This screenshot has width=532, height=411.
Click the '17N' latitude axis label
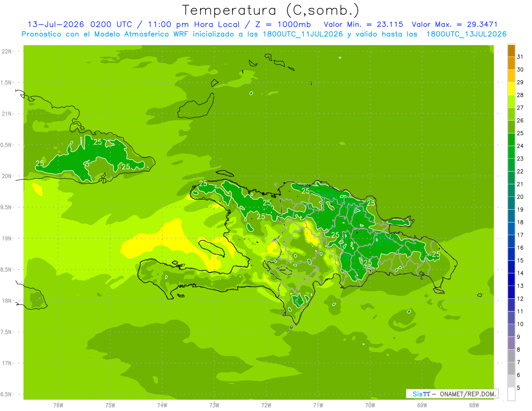pyautogui.click(x=6, y=363)
